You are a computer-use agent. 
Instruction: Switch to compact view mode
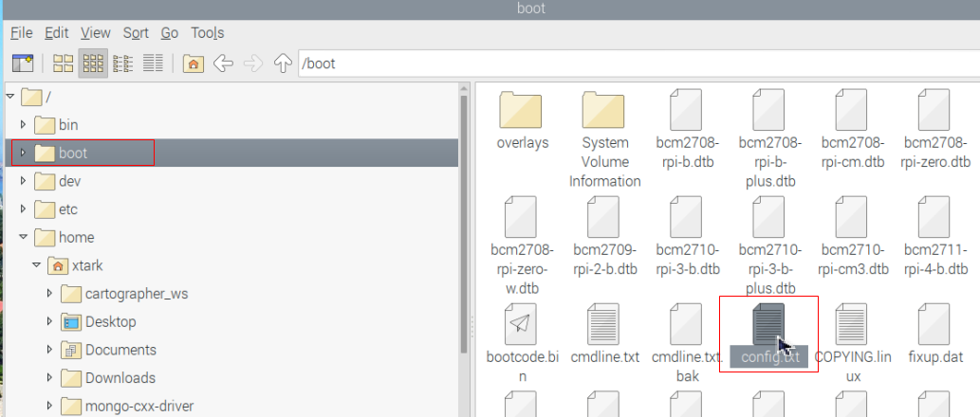(123, 63)
